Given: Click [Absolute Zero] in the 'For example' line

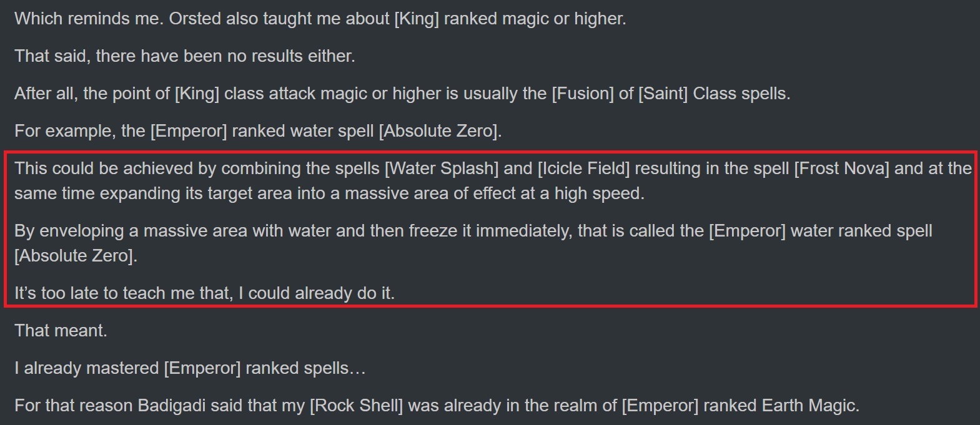Looking at the screenshot, I should click(440, 131).
